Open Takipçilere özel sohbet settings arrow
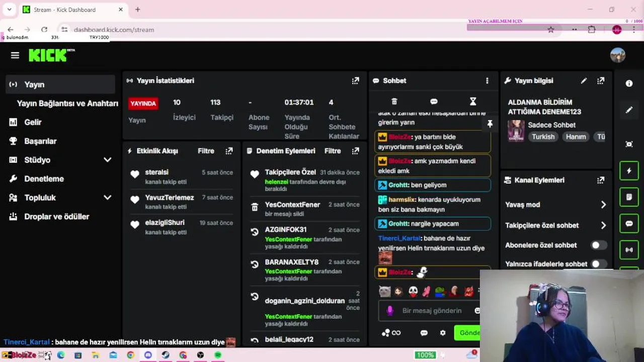644x362 pixels. tap(603, 225)
